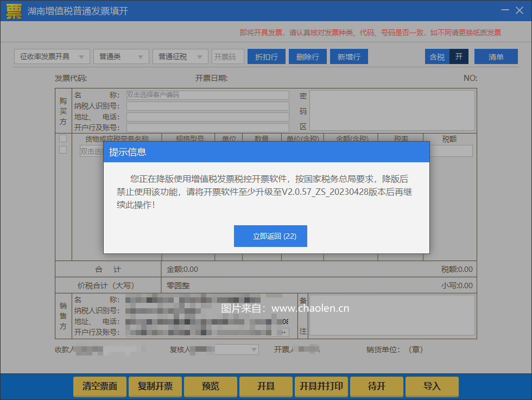
Task: Click the 提示信息 dialog title bar
Action: [x=267, y=152]
